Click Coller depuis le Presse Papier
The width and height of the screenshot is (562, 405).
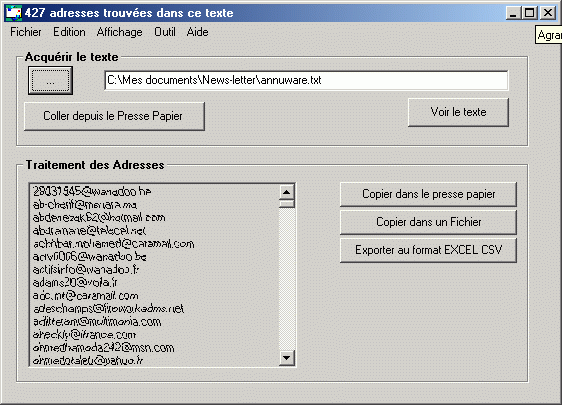(x=114, y=116)
